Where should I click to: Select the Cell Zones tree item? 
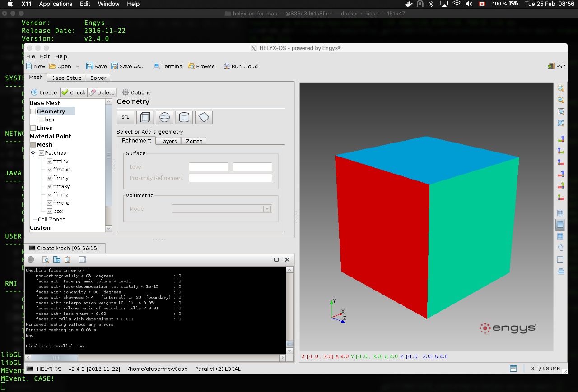click(x=51, y=220)
